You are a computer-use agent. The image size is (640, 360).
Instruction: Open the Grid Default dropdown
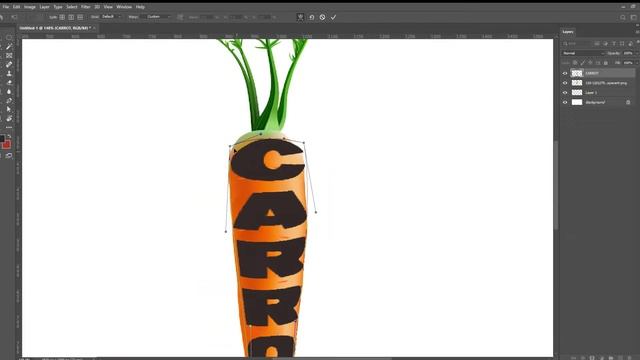pyautogui.click(x=111, y=17)
